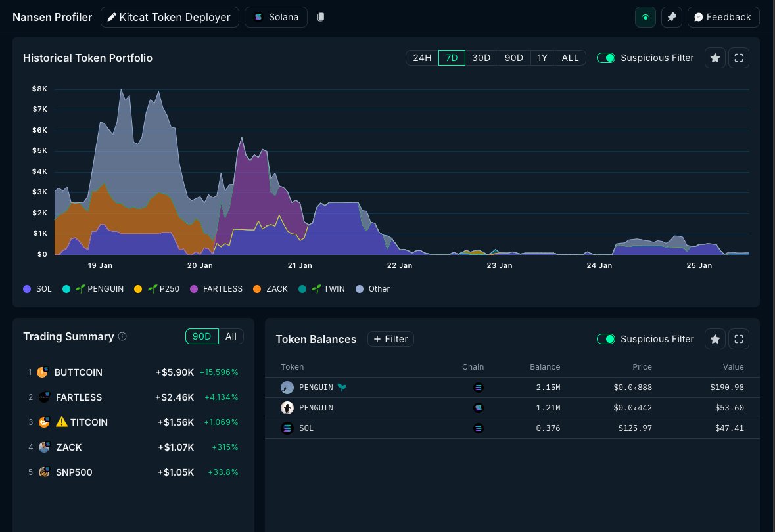The width and height of the screenshot is (775, 532).
Task: Click the info icon next to Trading Summary
Action: pos(122,336)
